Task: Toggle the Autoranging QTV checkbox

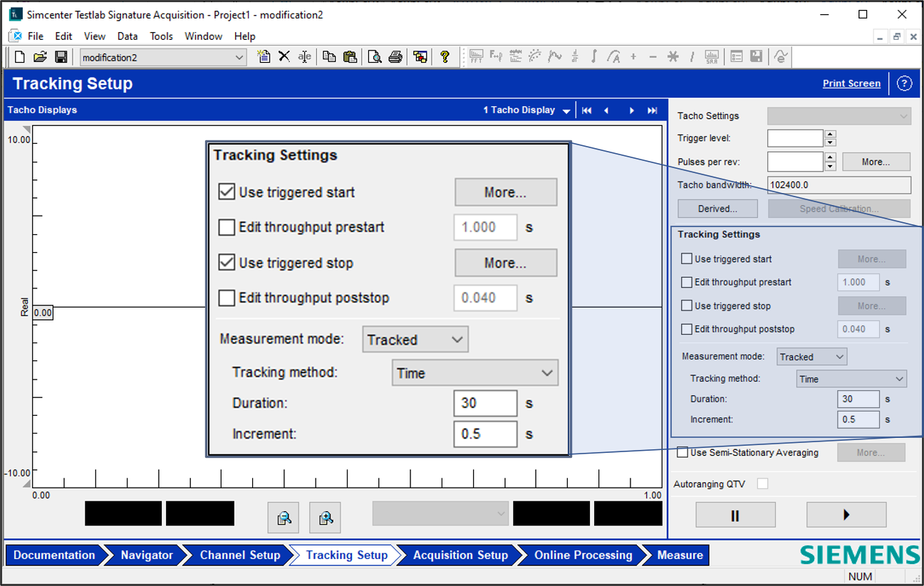Action: point(762,484)
